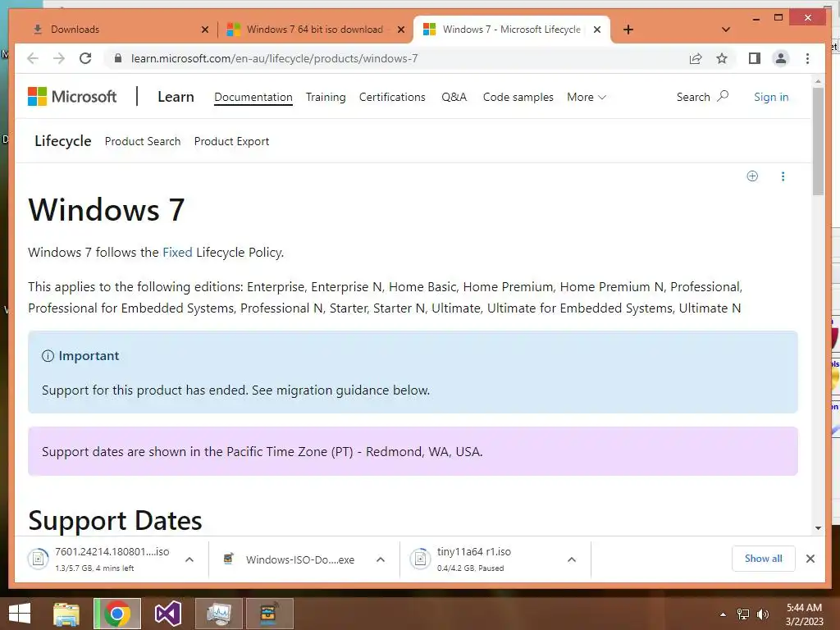Viewport: 840px width, 630px height.
Task: Reload the page with the refresh icon
Action: pos(85,58)
